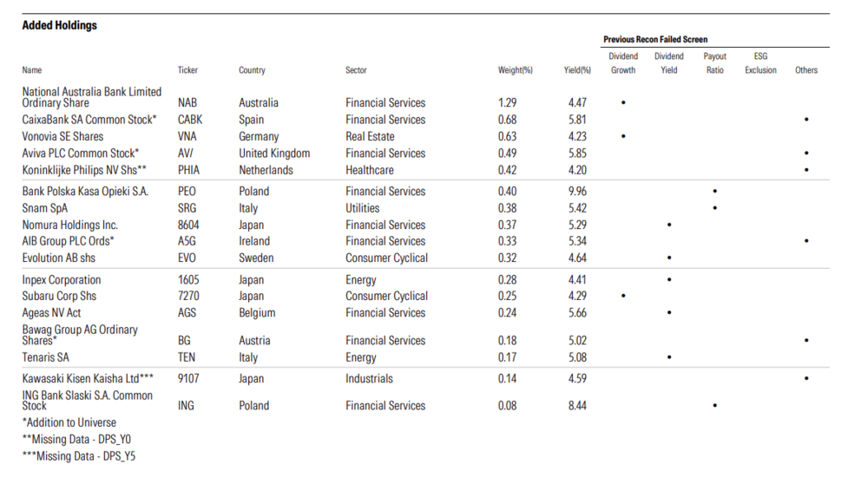Click the Ticker column header
Screen dimensions: 868x477
click(187, 70)
